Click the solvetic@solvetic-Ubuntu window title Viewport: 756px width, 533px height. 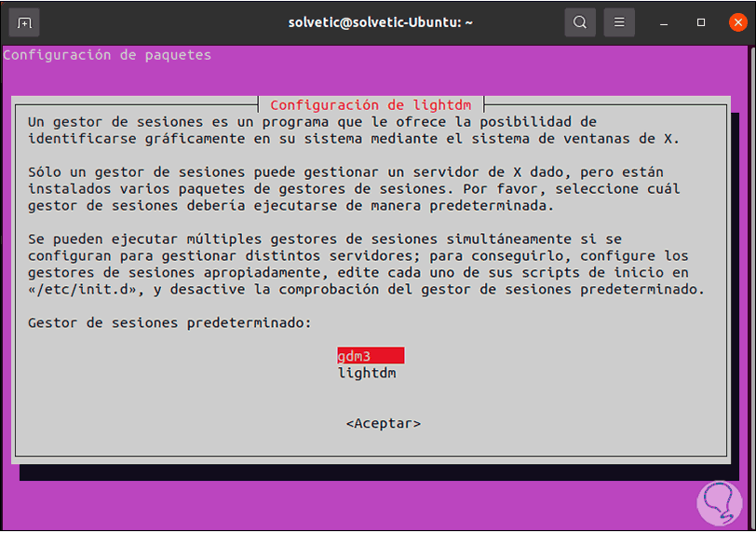tap(381, 22)
